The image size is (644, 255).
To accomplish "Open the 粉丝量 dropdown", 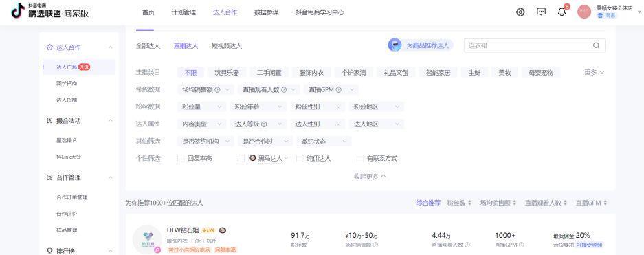I will coord(201,107).
